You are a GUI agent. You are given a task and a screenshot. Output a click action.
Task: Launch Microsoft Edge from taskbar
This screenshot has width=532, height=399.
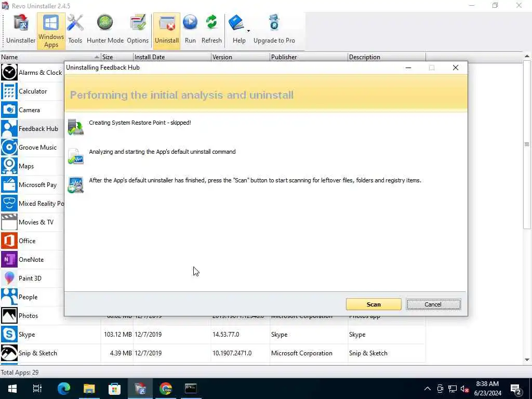[63, 389]
